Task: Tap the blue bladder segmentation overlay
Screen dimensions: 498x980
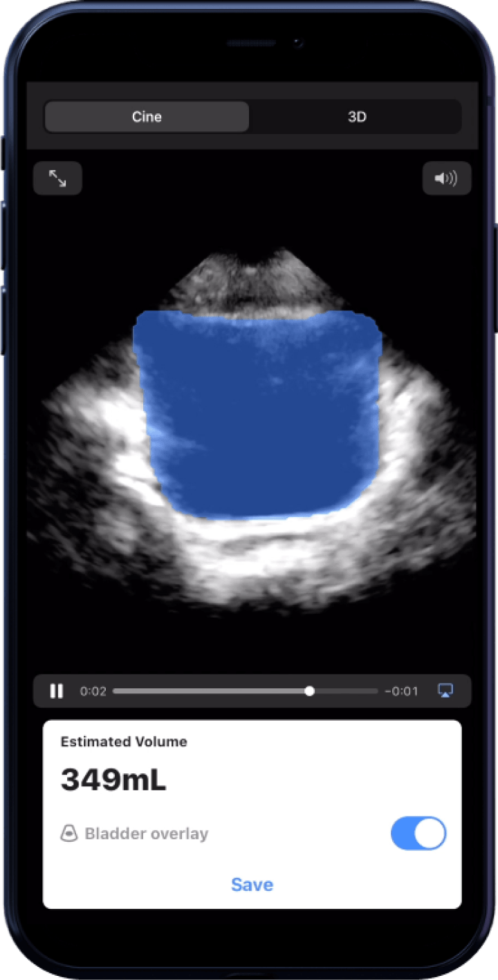Action: coord(257,415)
